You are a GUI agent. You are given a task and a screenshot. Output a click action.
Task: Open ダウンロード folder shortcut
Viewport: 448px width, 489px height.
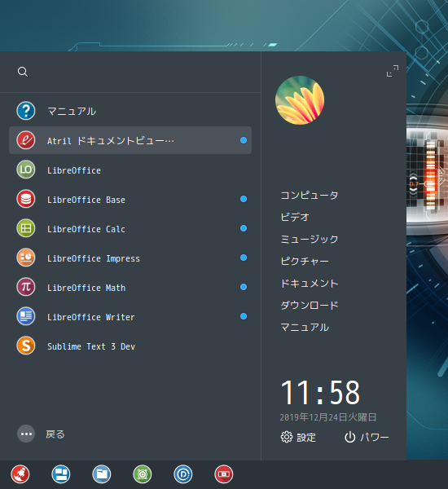[x=310, y=305]
